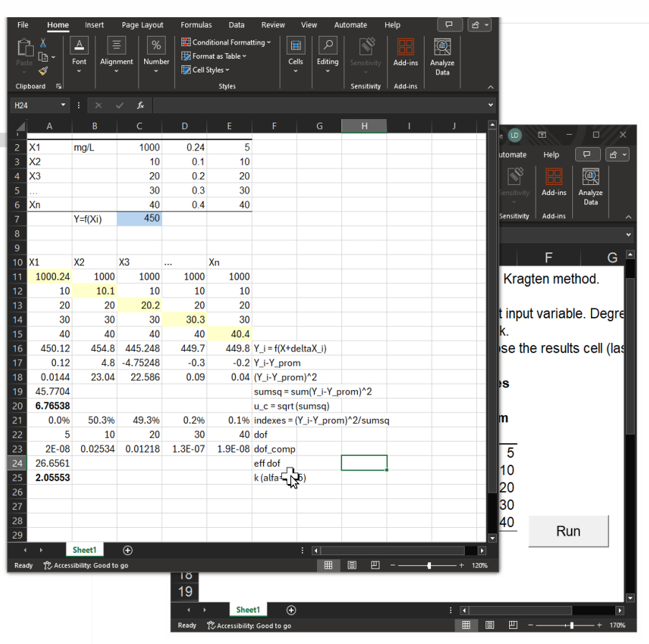649x644 pixels.
Task: Switch to Normal view in the 120% window
Action: point(328,565)
